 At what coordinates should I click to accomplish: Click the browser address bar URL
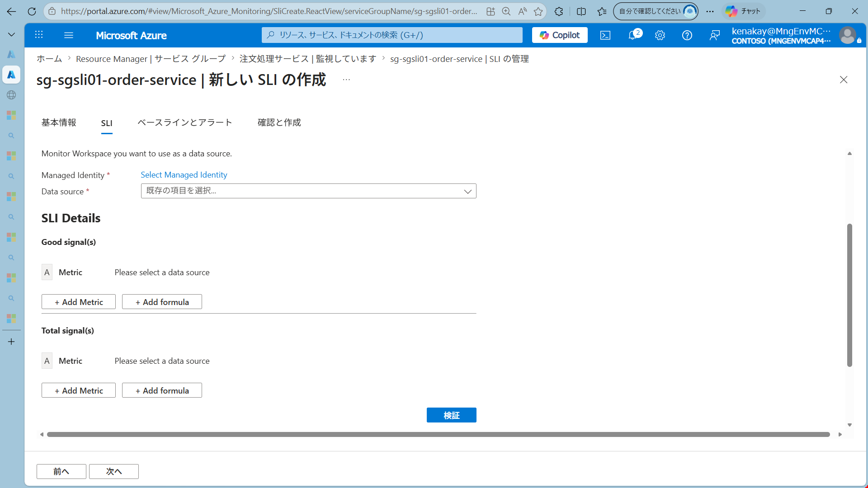[269, 11]
